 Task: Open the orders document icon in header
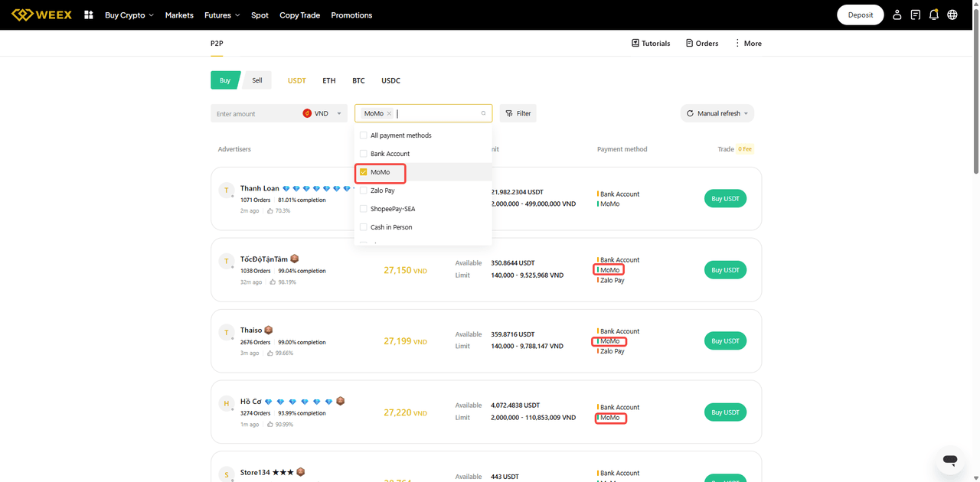[x=916, y=15]
